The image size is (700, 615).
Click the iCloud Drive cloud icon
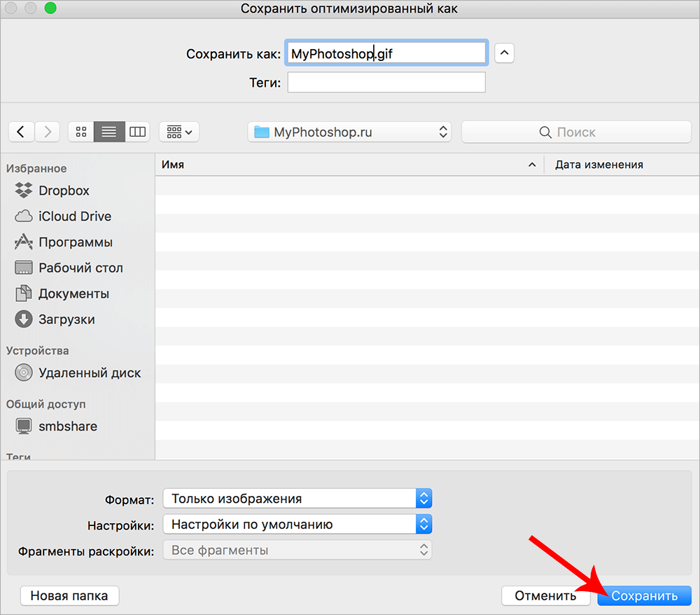pyautogui.click(x=24, y=216)
